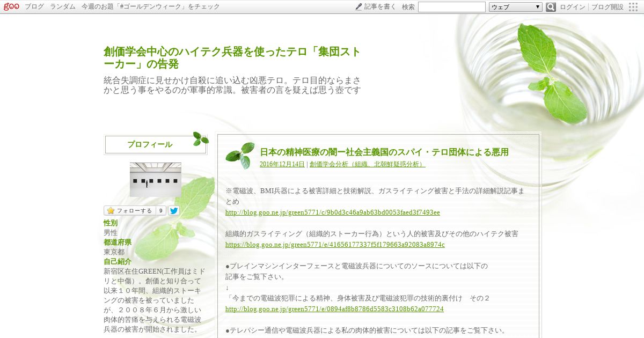The image size is (644, 338).
Task: Click the 検索 label in top bar
Action: tap(408, 7)
